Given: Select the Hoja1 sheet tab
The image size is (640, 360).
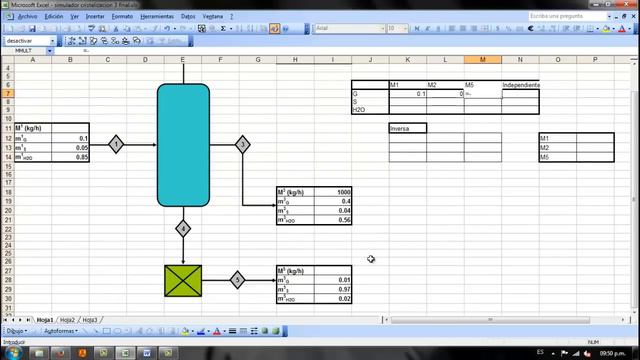Looking at the screenshot, I should coord(45,320).
